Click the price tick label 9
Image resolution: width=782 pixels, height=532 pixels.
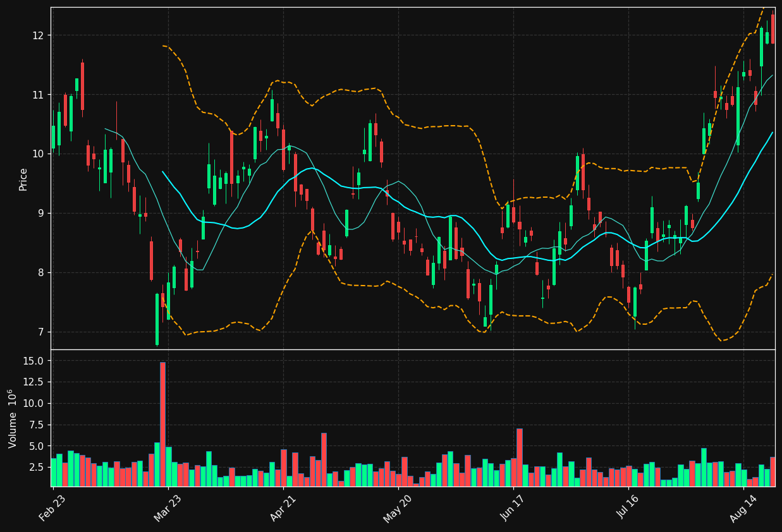41,214
